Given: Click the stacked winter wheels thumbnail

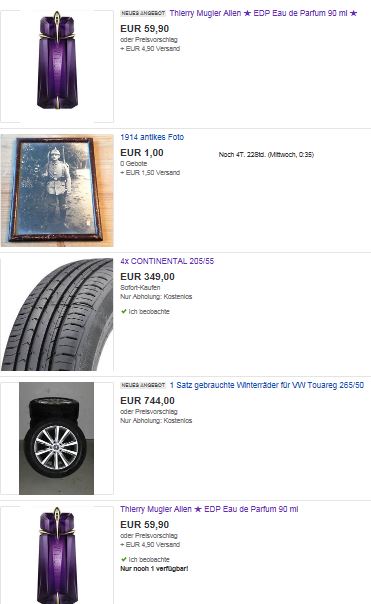Looking at the screenshot, I should click(57, 438).
